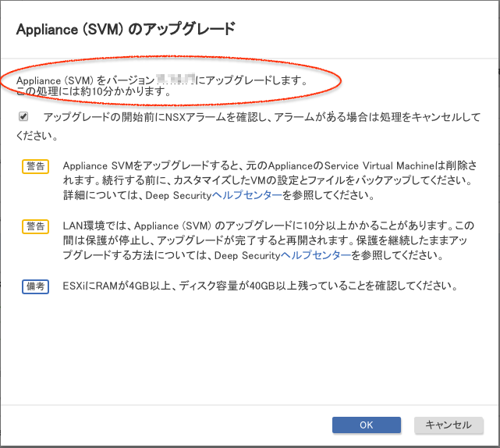This screenshot has width=500, height=448.
Task: Click the NSXアラーム checkbox label text
Action: pyautogui.click(x=257, y=118)
